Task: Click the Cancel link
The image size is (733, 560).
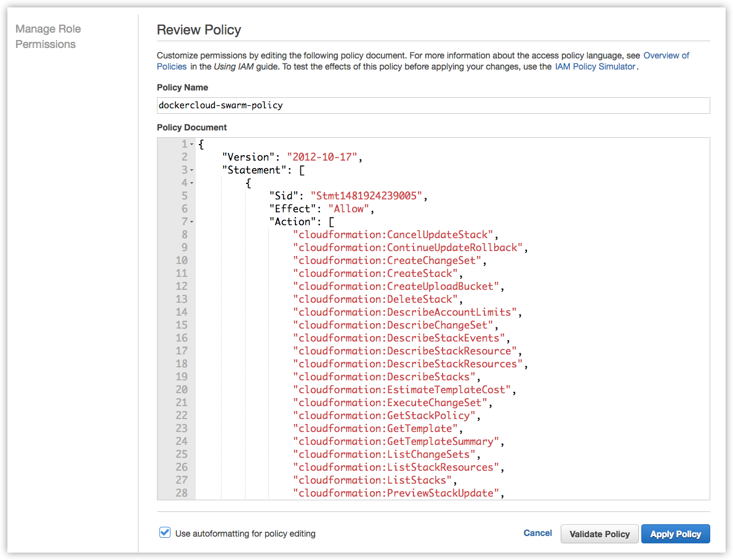Action: coord(537,533)
